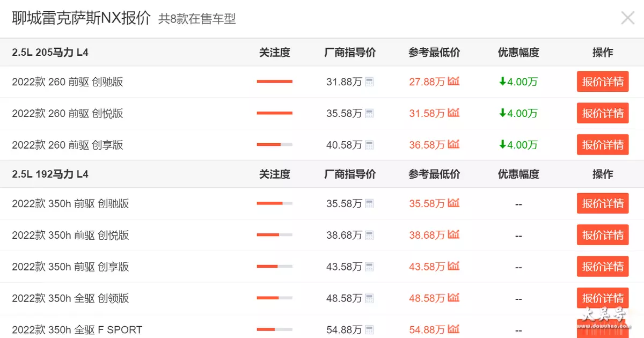This screenshot has width=644, height=338.
Task: Click the lowest price 27.88万
Action: [x=427, y=82]
